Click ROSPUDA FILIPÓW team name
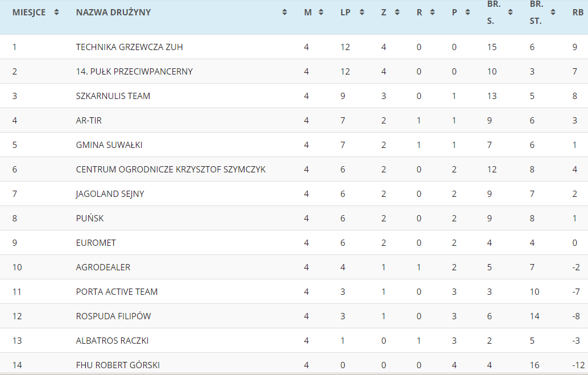 113,316
